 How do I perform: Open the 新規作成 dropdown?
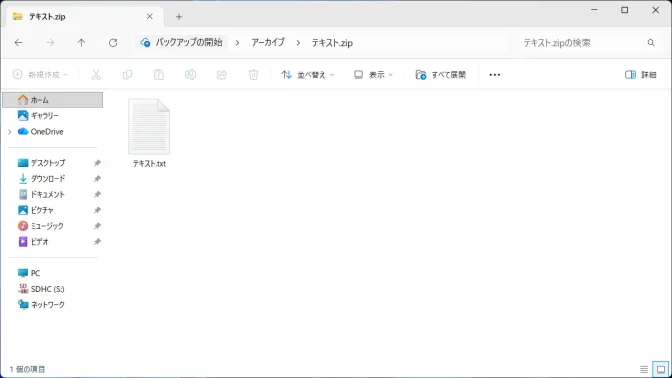pyautogui.click(x=40, y=75)
